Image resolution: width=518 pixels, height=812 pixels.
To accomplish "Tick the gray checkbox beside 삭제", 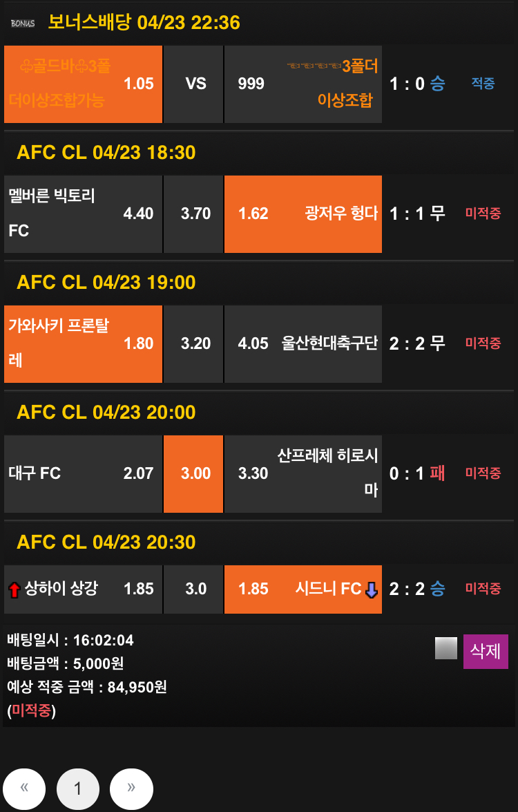I will tap(446, 648).
